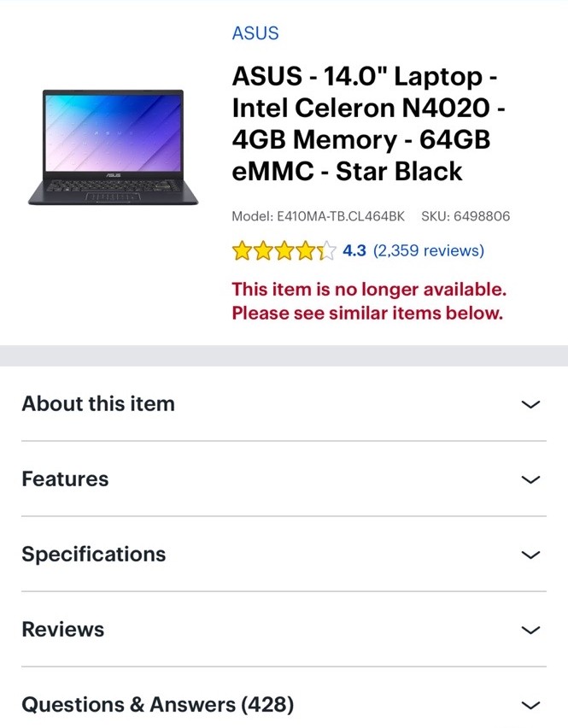Click the Model E410MA-TB.CL464BK text
The height and width of the screenshot is (728, 568).
pos(318,216)
